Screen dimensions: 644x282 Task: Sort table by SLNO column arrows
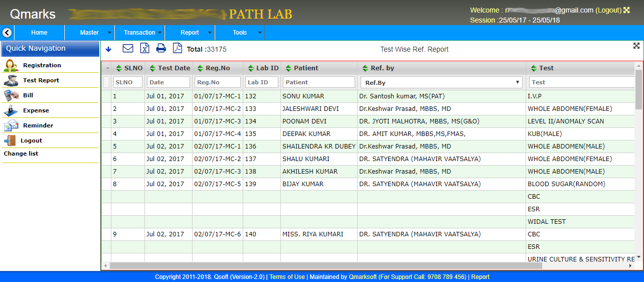(x=119, y=68)
